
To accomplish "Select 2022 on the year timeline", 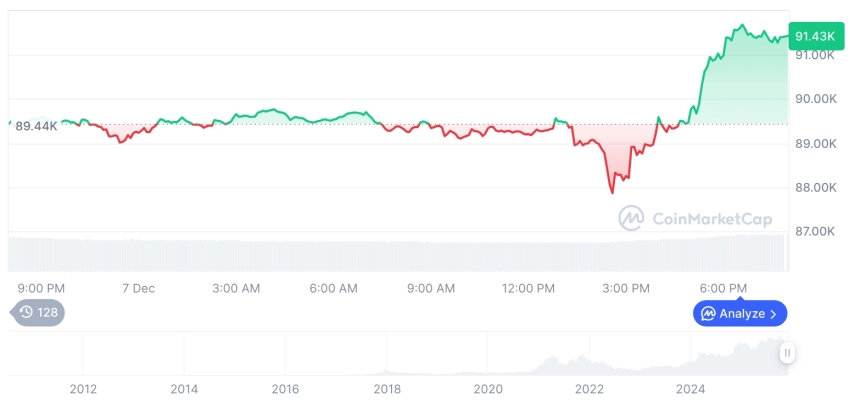I will click(x=589, y=389).
